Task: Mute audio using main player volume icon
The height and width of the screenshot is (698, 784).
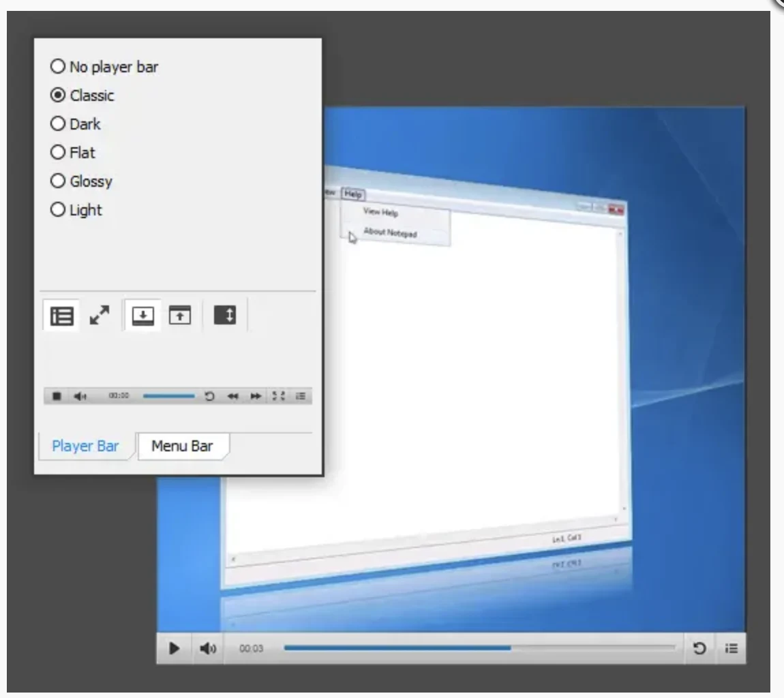Action: 207,648
